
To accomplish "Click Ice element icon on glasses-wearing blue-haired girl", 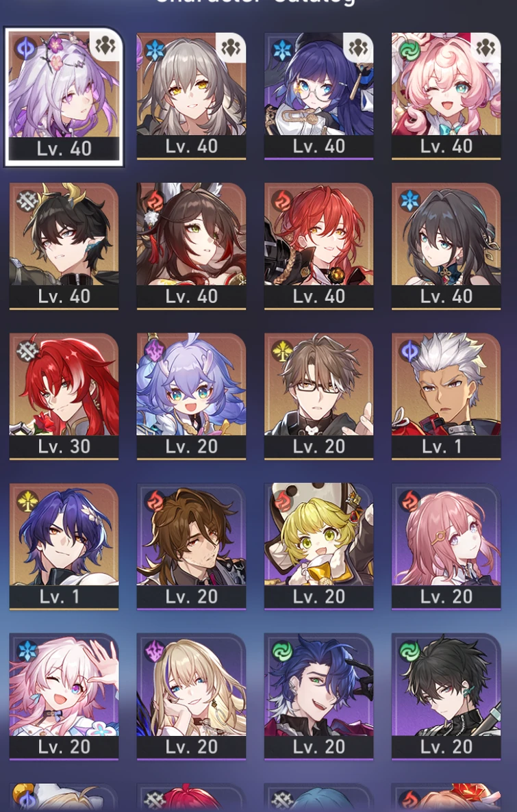I will (x=283, y=50).
